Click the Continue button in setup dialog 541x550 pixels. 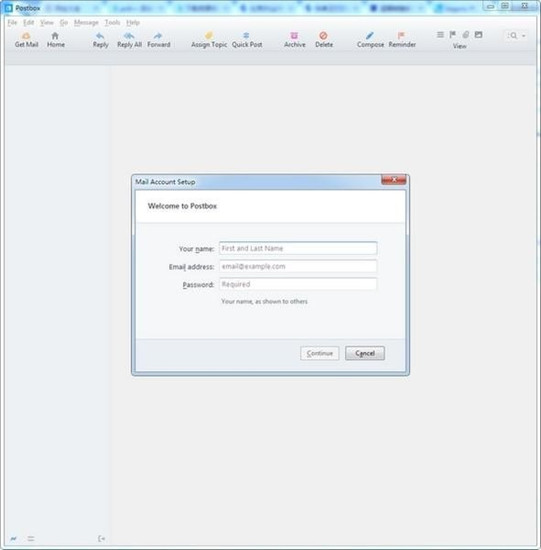pos(320,353)
